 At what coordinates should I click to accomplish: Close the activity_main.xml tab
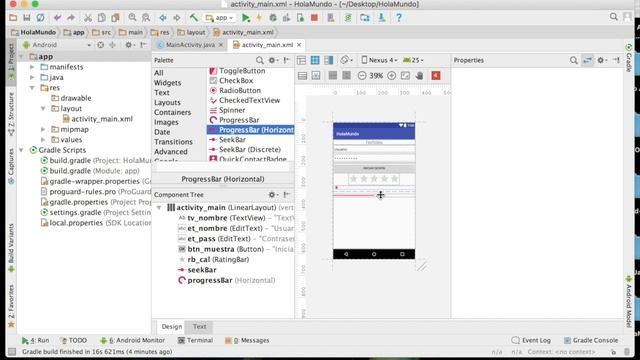tap(299, 45)
